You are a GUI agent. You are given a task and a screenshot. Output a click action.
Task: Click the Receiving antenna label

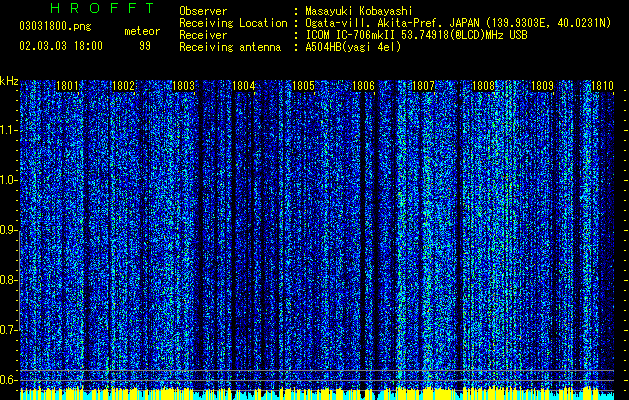(x=230, y=47)
